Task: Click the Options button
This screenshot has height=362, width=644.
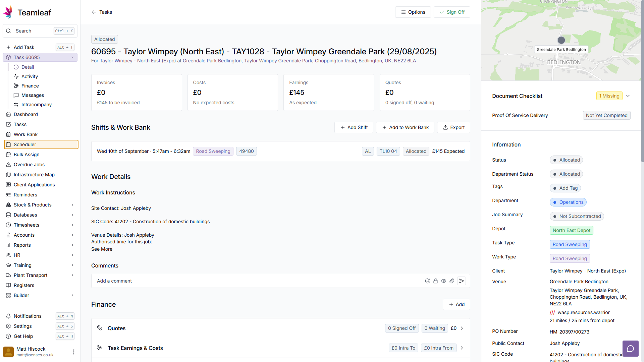Action: pos(413,12)
